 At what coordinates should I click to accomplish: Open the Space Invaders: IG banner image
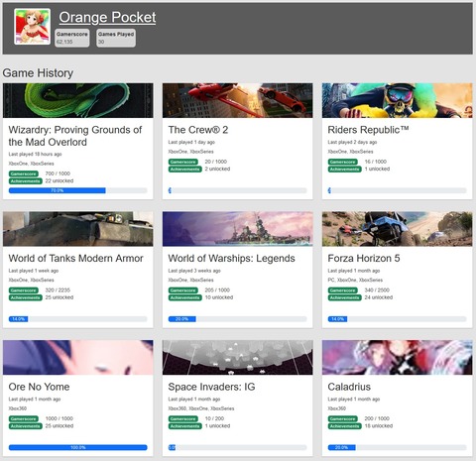click(237, 357)
